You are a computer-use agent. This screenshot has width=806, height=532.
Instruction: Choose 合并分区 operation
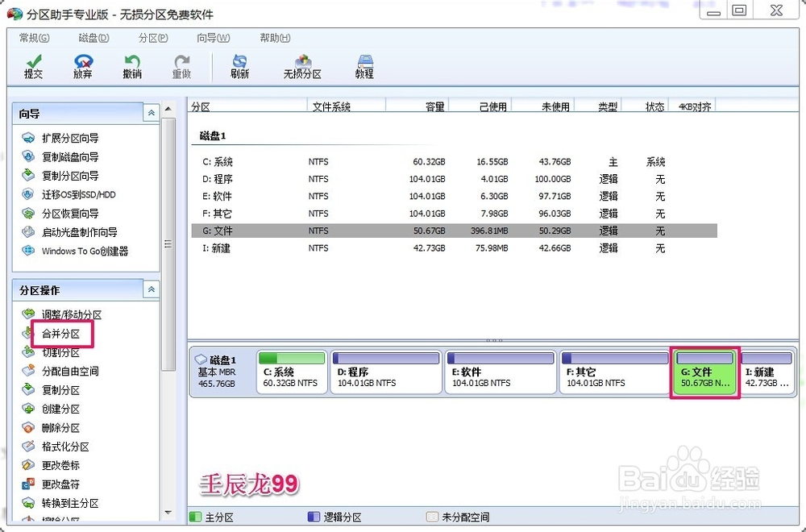pyautogui.click(x=60, y=334)
